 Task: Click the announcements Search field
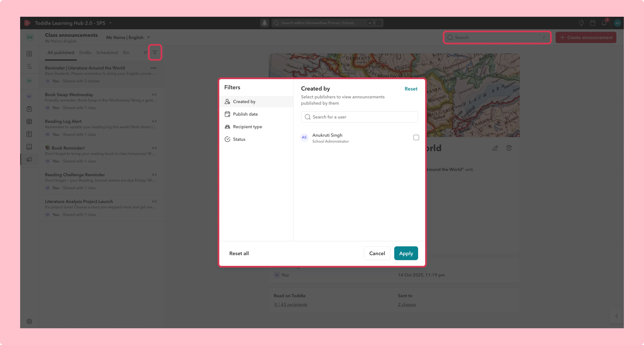pyautogui.click(x=497, y=37)
